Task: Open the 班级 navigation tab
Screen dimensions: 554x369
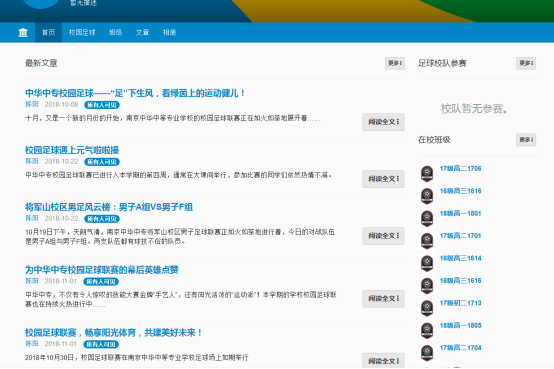Action: tap(116, 33)
